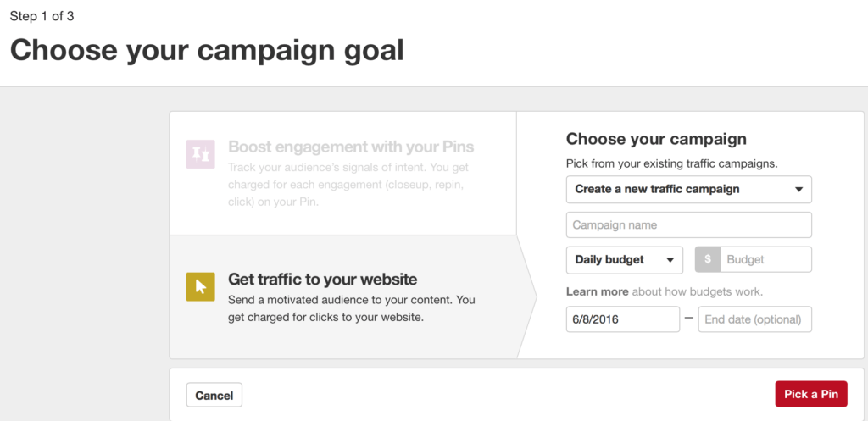868x421 pixels.
Task: Click the red Pick a Pin button
Action: [x=811, y=394]
